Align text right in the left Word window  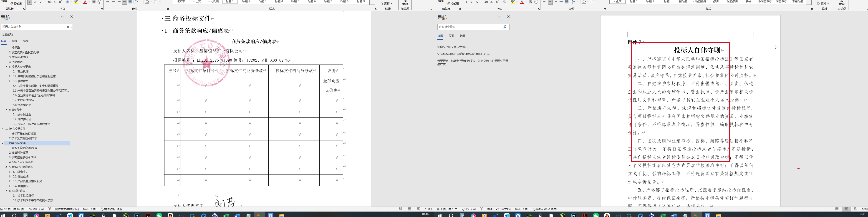point(119,2)
